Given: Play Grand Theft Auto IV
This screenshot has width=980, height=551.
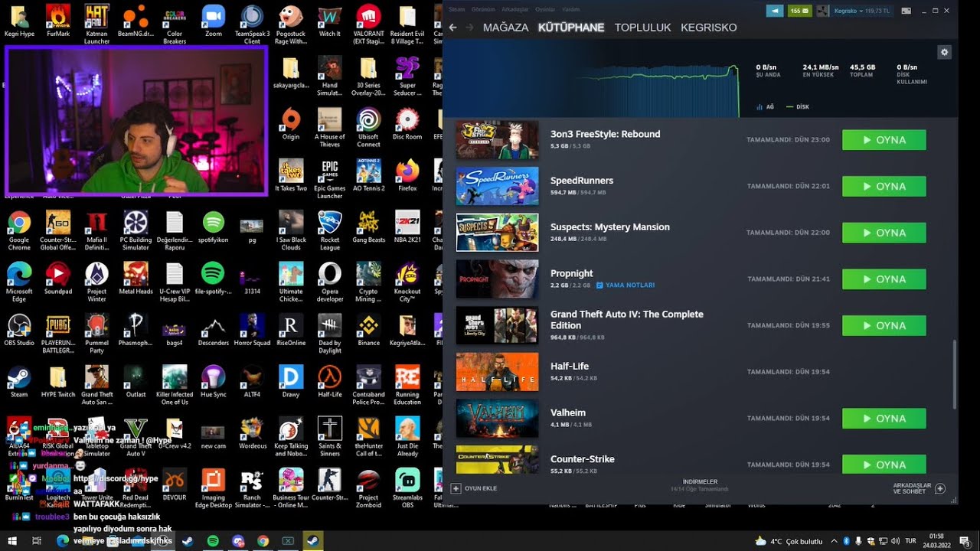Looking at the screenshot, I should pyautogui.click(x=884, y=325).
